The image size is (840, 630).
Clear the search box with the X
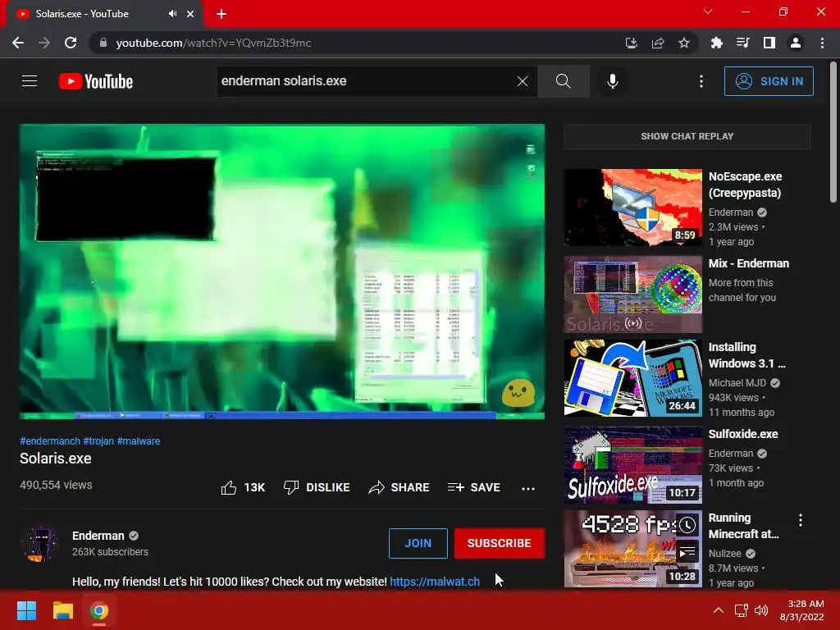tap(523, 81)
